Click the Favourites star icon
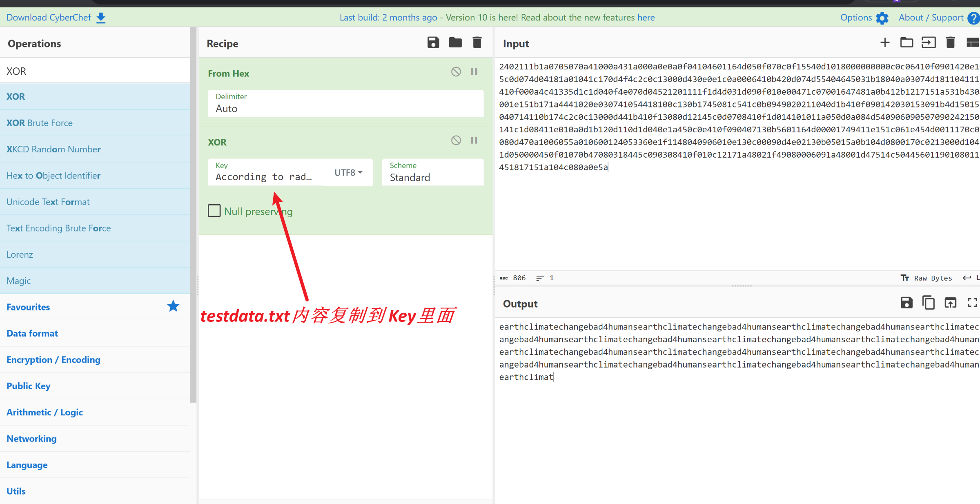The height and width of the screenshot is (504, 980). pos(173,306)
